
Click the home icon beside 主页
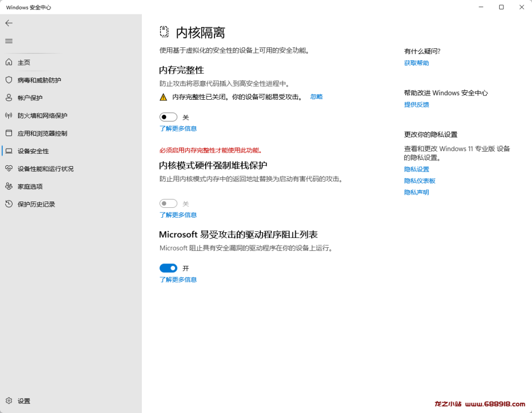point(9,62)
